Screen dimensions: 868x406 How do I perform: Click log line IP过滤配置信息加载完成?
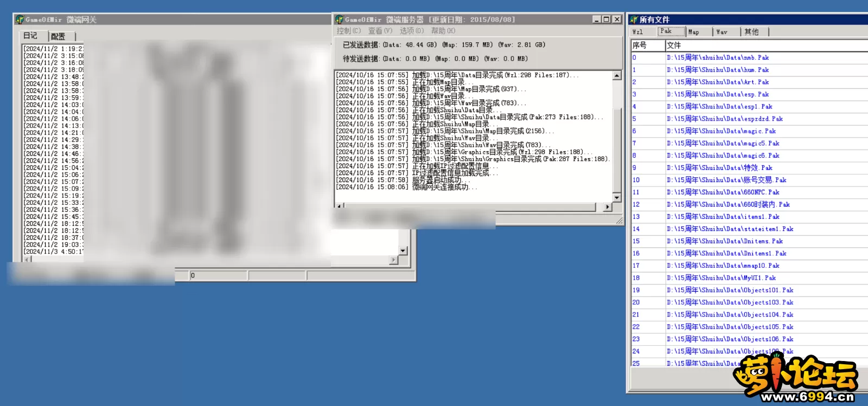[x=417, y=173]
